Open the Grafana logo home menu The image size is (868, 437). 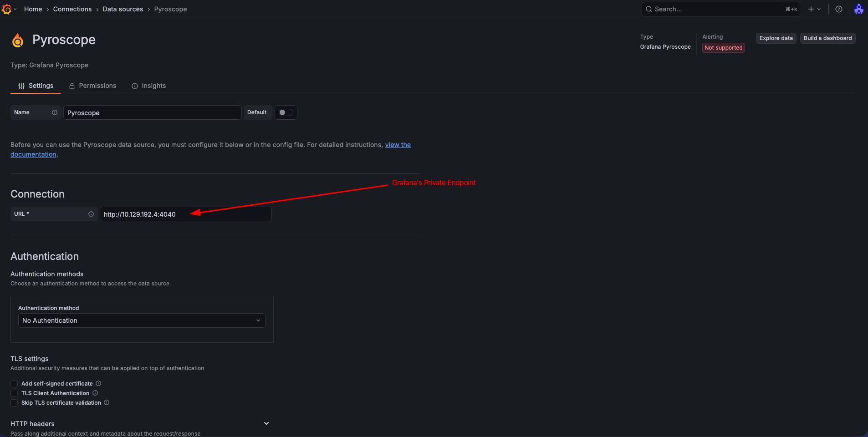pyautogui.click(x=7, y=9)
